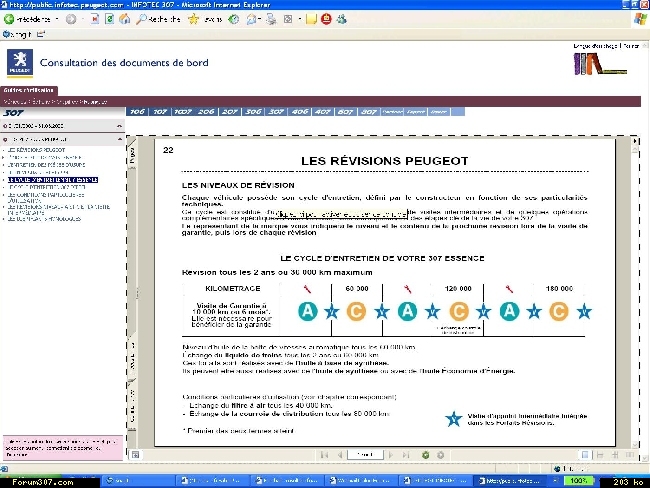Click the Refresh page icon
The width and height of the screenshot is (650, 488).
[x=109, y=19]
